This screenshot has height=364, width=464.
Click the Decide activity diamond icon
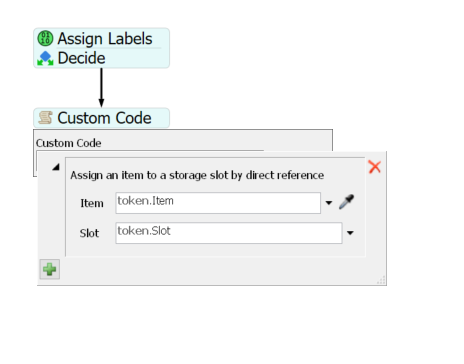click(45, 58)
